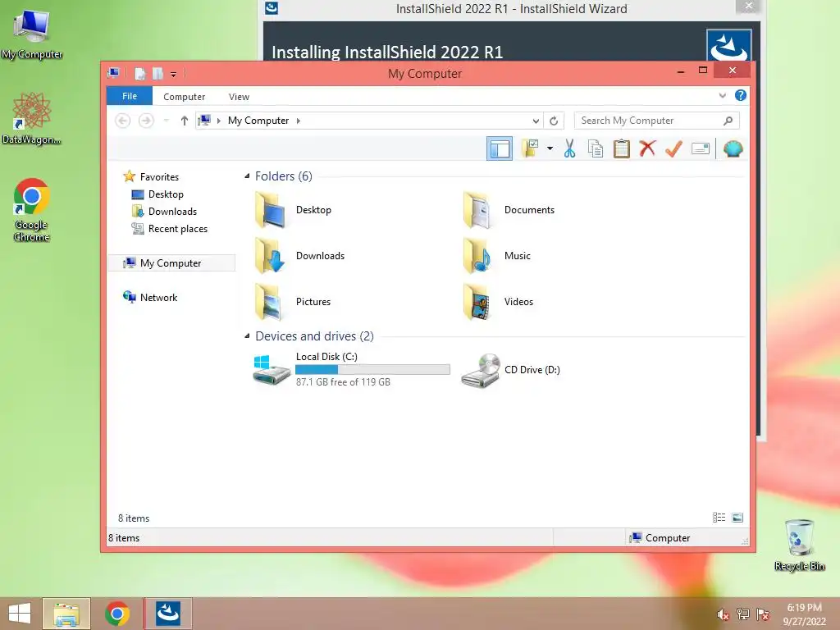Click the folder options toolbar icon
The height and width of the screenshot is (630, 840).
(531, 148)
